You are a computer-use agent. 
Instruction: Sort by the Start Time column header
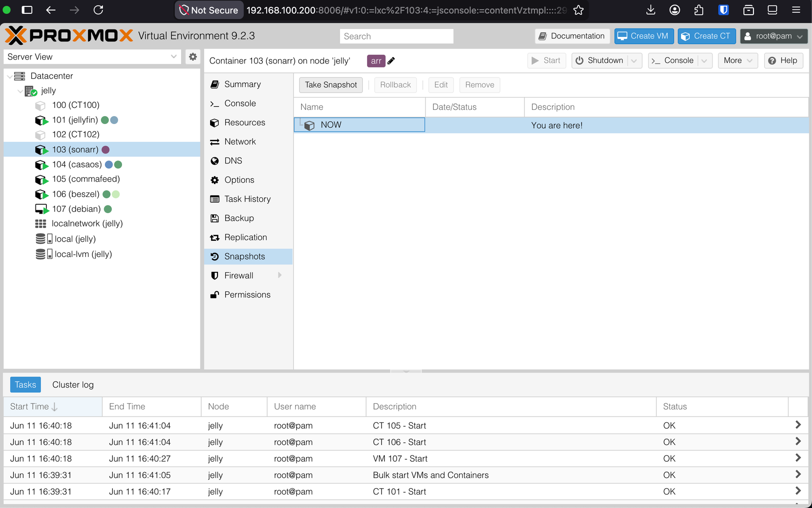point(53,407)
